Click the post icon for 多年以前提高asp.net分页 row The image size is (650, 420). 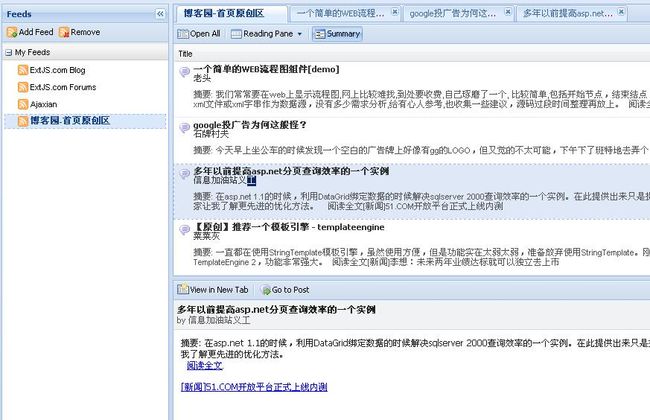[x=184, y=174]
